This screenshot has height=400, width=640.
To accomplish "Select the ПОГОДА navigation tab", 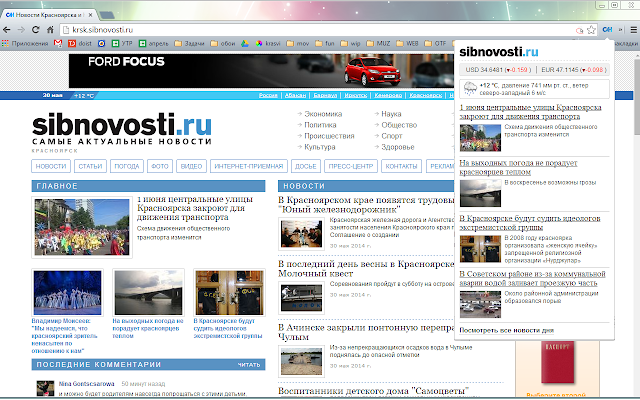I will click(x=127, y=166).
